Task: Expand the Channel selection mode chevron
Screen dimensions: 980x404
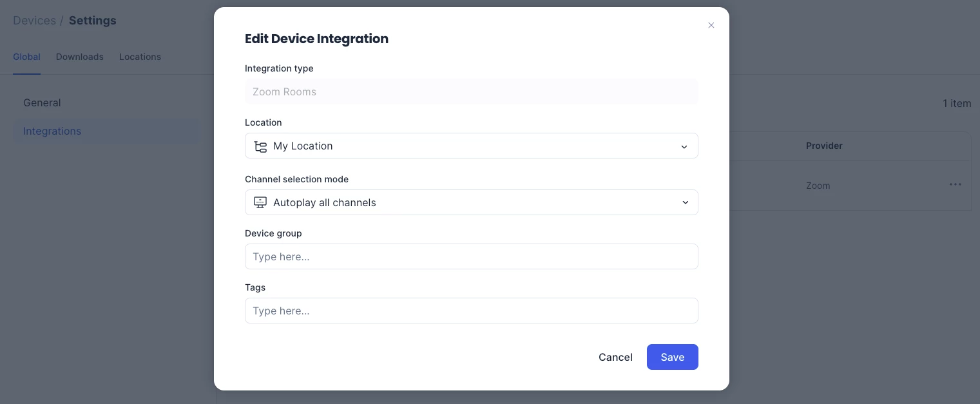Action: 685,202
